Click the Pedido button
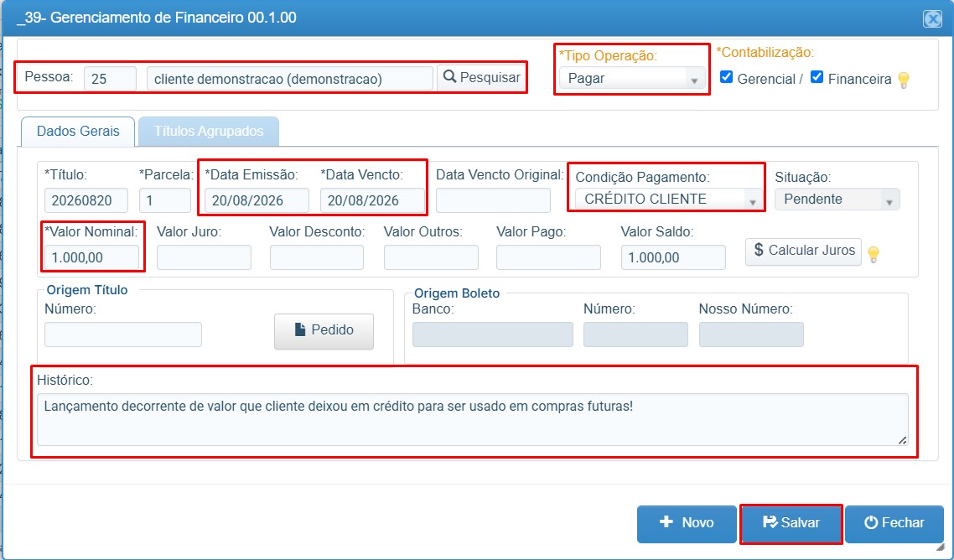The height and width of the screenshot is (560, 954). pos(324,330)
